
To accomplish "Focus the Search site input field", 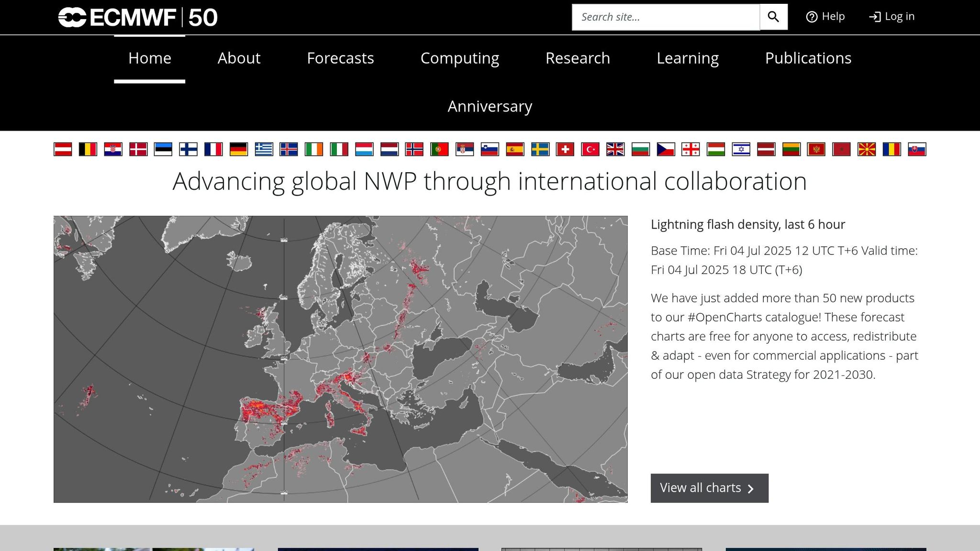I will click(666, 17).
